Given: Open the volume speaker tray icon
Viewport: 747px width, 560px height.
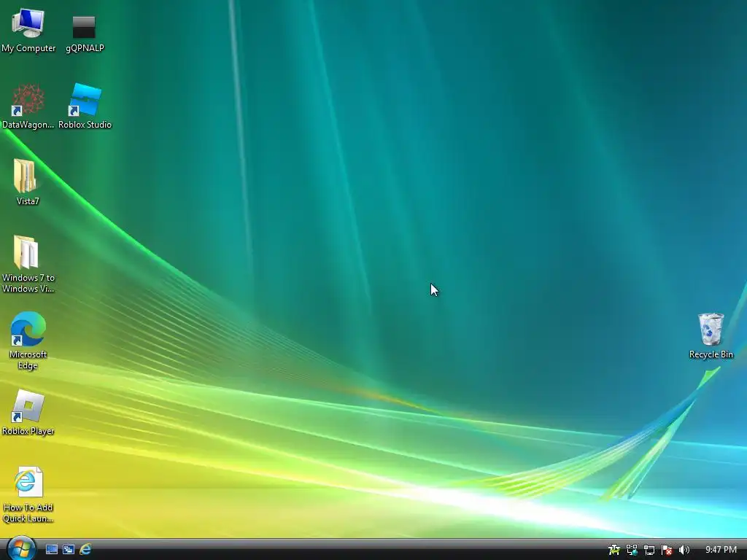Looking at the screenshot, I should click(x=684, y=550).
